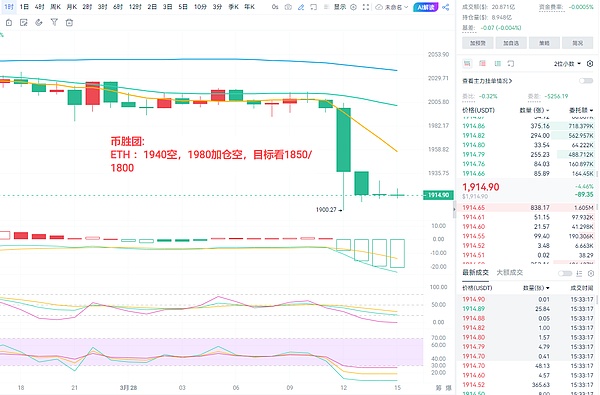The height and width of the screenshot is (395, 600).
Task: Open 查看主力挂单情况 link
Action: point(487,81)
